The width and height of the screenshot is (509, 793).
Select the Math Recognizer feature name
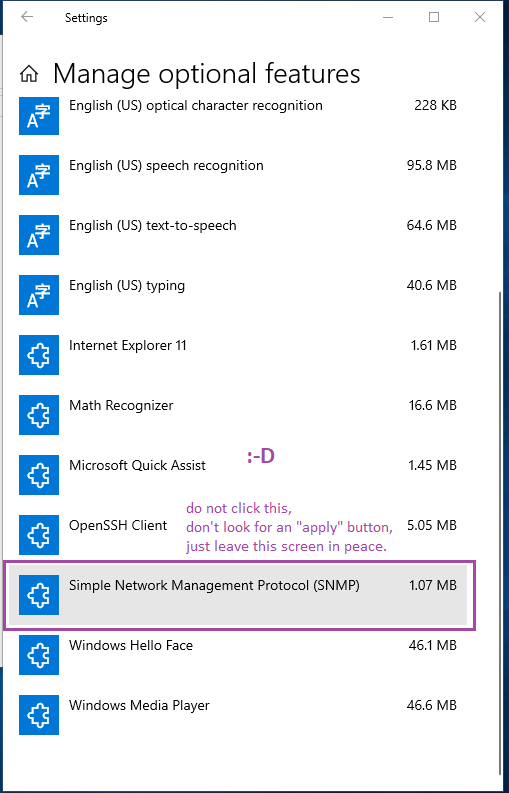point(121,406)
